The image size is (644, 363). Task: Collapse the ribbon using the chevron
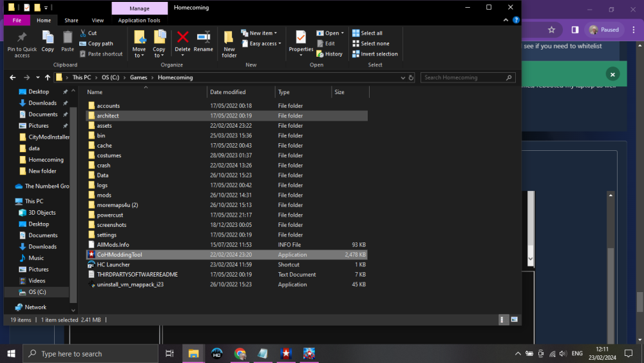pyautogui.click(x=505, y=21)
